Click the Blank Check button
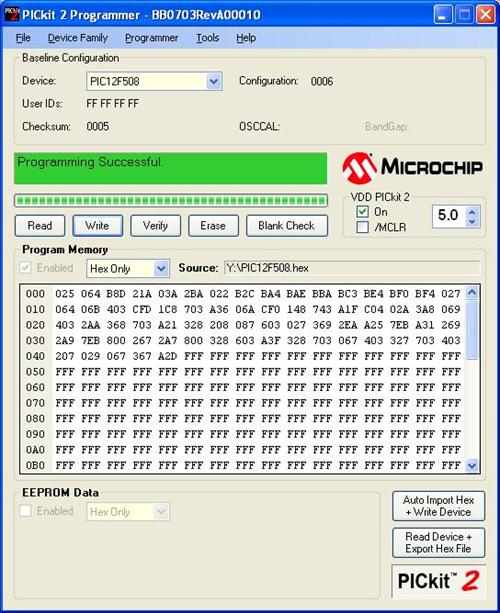 pyautogui.click(x=287, y=226)
